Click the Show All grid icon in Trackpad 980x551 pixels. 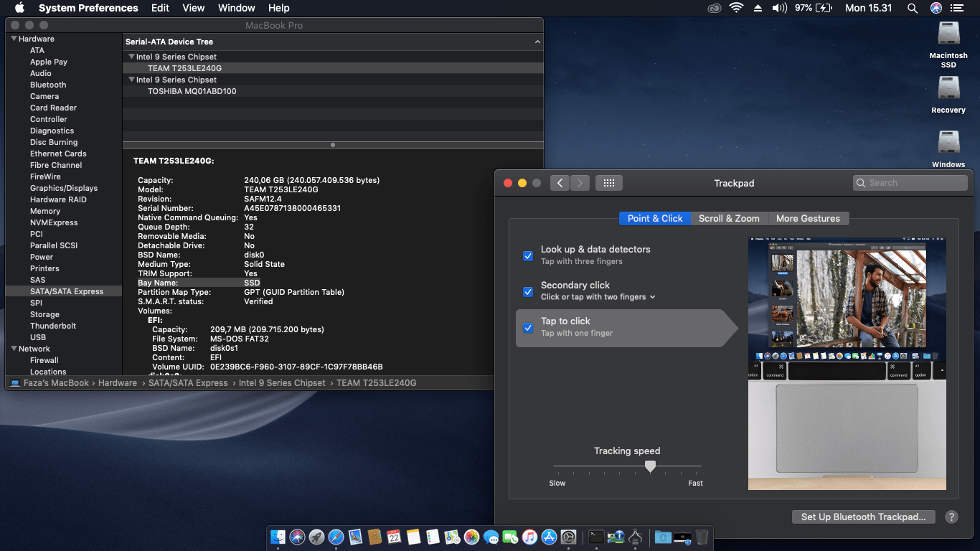(608, 183)
